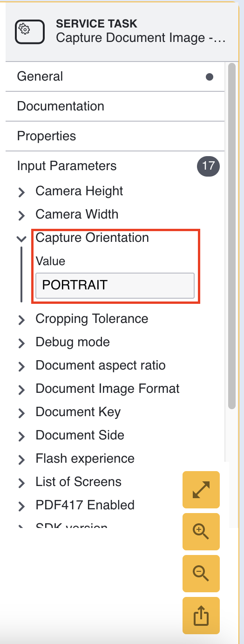Open the Documentation section

pos(115,106)
